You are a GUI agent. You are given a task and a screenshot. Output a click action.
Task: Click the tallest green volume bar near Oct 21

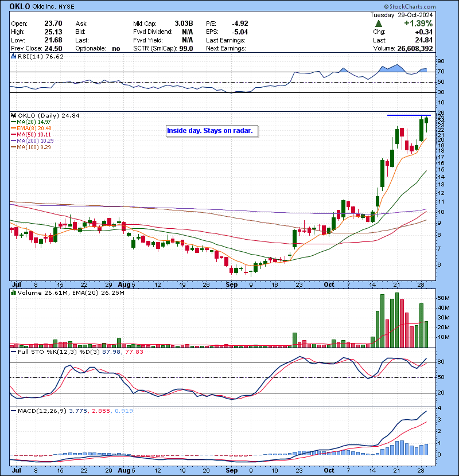point(397,320)
